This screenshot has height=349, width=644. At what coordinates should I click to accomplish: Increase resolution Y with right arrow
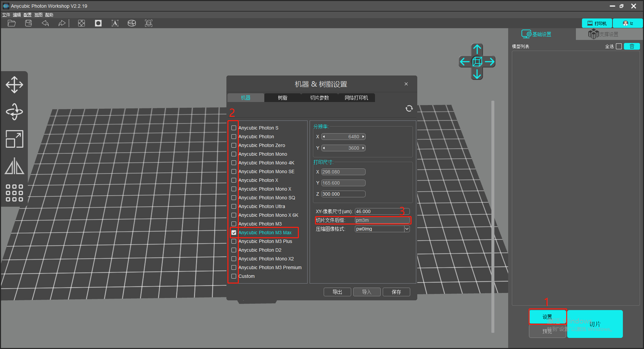point(363,148)
